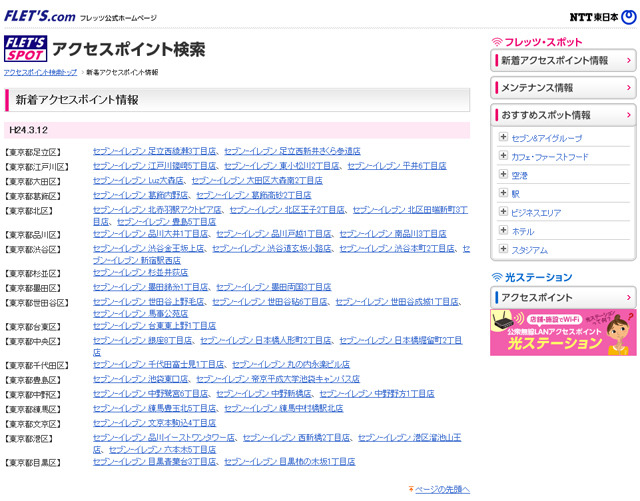Click the 【東京都千代田区】 district label
The height and width of the screenshot is (501, 640).
[x=37, y=365]
